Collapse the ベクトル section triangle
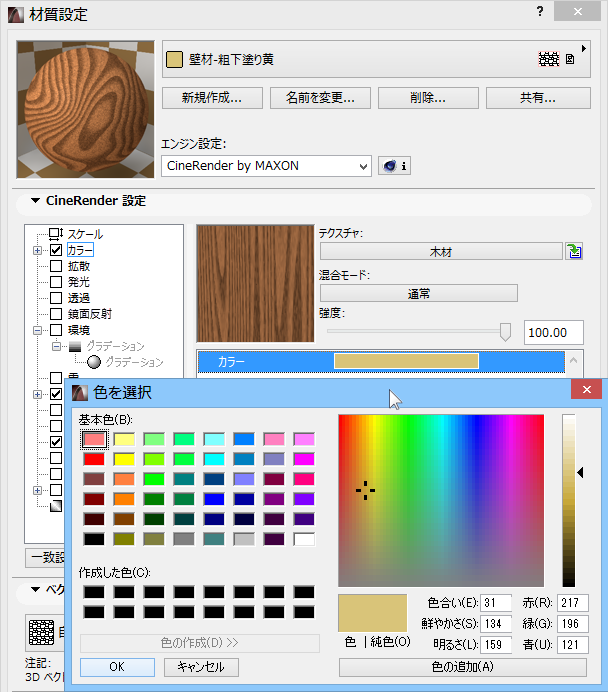The width and height of the screenshot is (608, 692). tap(35, 589)
